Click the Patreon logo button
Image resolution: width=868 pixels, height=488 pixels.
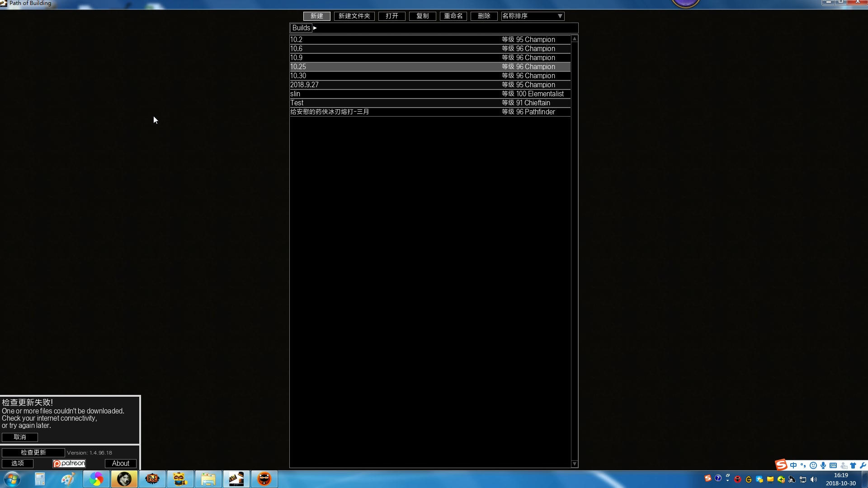click(69, 463)
